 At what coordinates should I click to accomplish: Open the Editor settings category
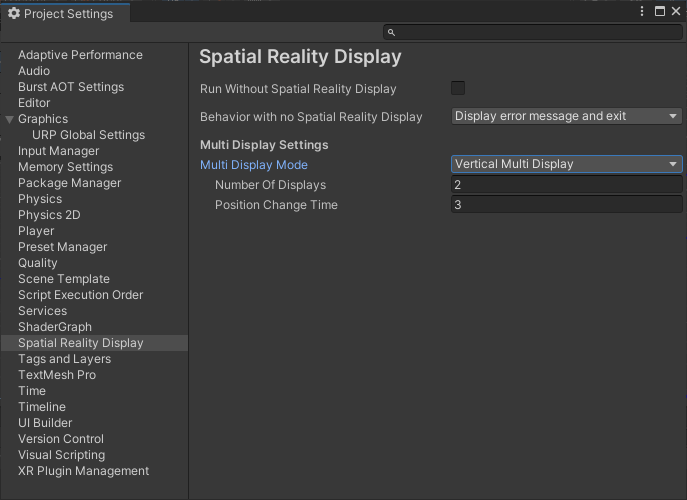tap(34, 103)
